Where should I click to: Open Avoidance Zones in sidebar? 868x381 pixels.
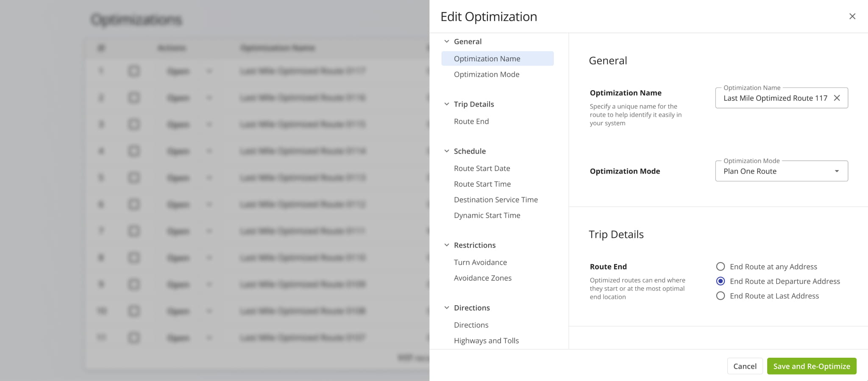coord(482,278)
